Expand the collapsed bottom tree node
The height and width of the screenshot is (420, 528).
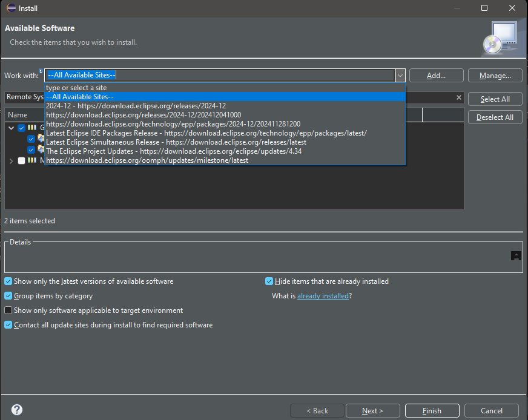11,160
